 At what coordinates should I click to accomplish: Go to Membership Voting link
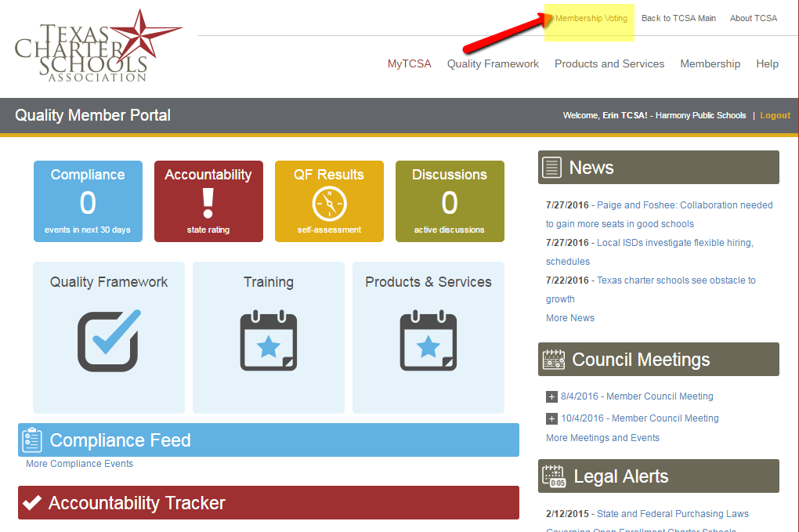tap(591, 18)
